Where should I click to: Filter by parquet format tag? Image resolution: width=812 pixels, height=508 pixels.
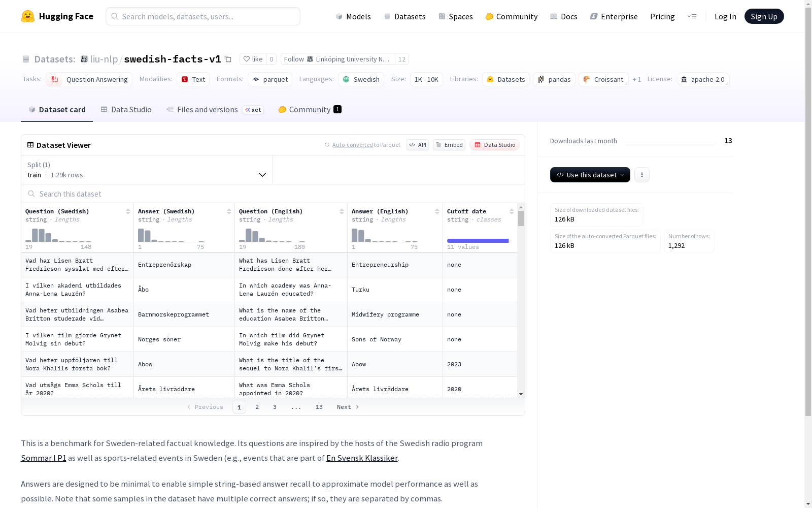[x=270, y=79]
